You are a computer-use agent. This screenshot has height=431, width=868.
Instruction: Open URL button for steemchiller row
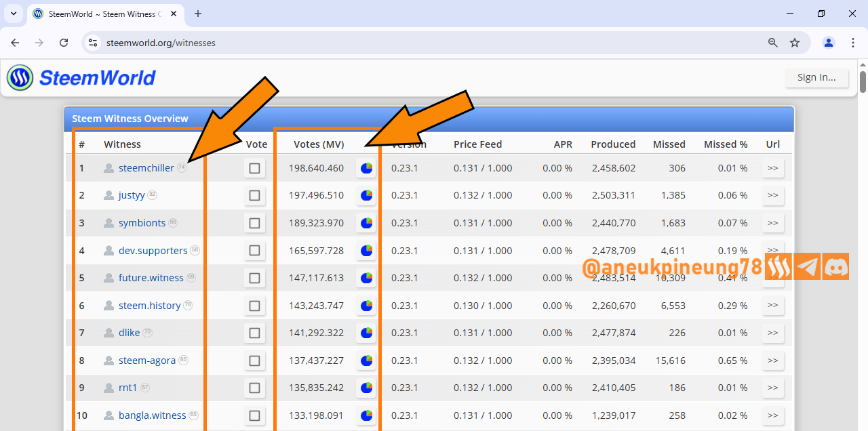pos(772,168)
